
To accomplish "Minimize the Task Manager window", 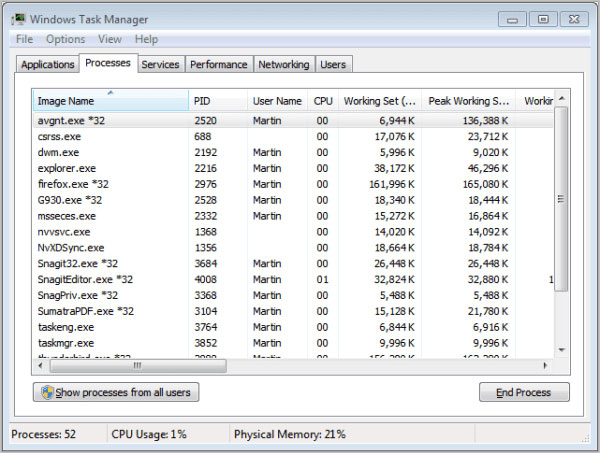I will [512, 19].
